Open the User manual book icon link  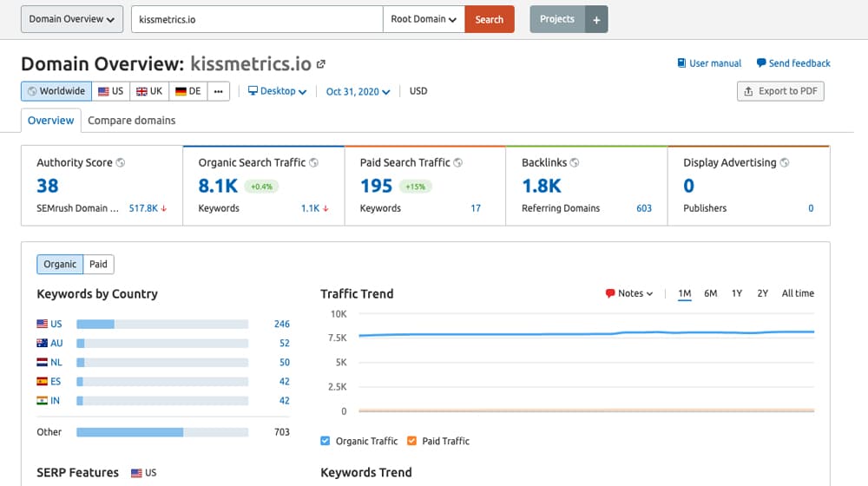[682, 63]
